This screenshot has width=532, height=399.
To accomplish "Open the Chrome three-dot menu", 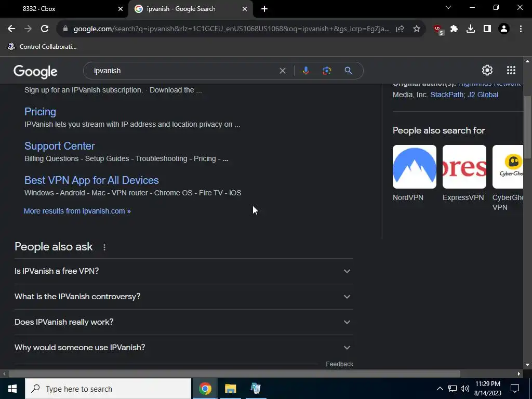I will pos(521,29).
